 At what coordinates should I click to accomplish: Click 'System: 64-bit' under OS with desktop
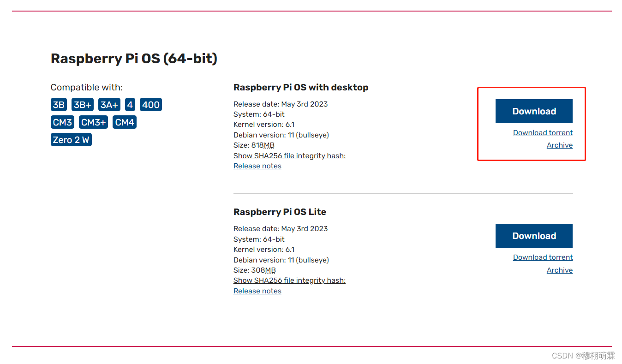click(x=259, y=114)
